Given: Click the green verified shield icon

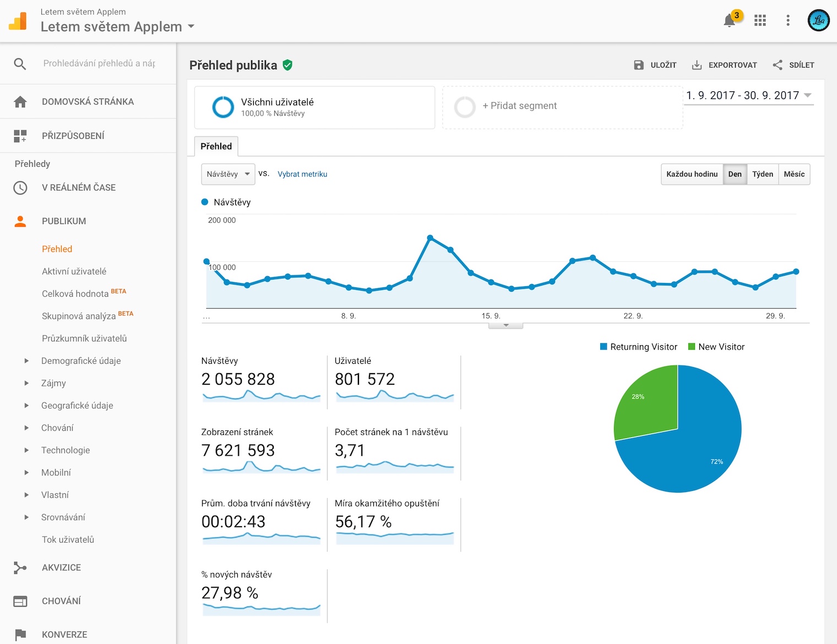Looking at the screenshot, I should [x=287, y=65].
